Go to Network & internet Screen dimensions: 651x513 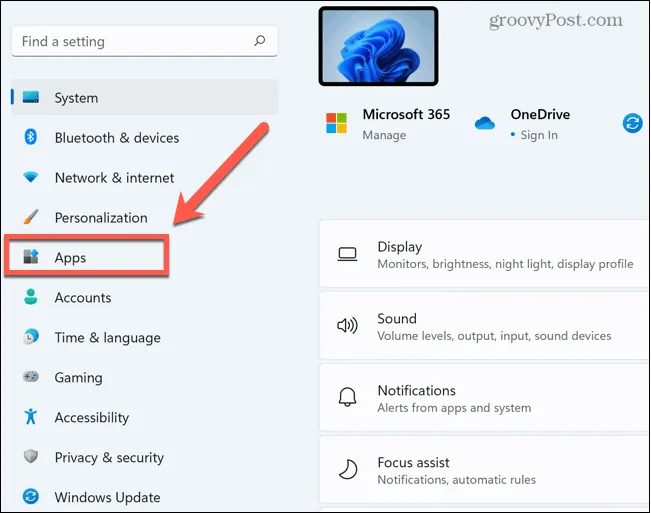[114, 177]
